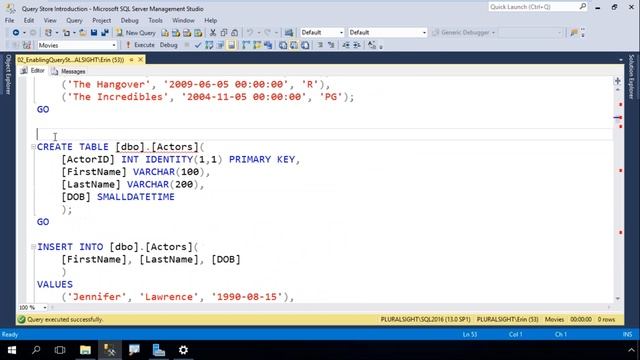640x360 pixels.
Task: Switch to the Editor tab
Action: (33, 71)
